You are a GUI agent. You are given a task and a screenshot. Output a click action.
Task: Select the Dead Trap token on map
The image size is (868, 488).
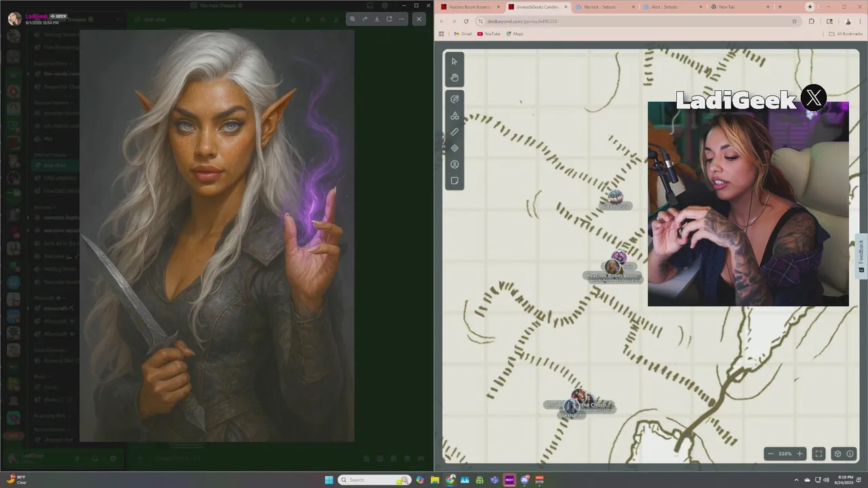(615, 197)
